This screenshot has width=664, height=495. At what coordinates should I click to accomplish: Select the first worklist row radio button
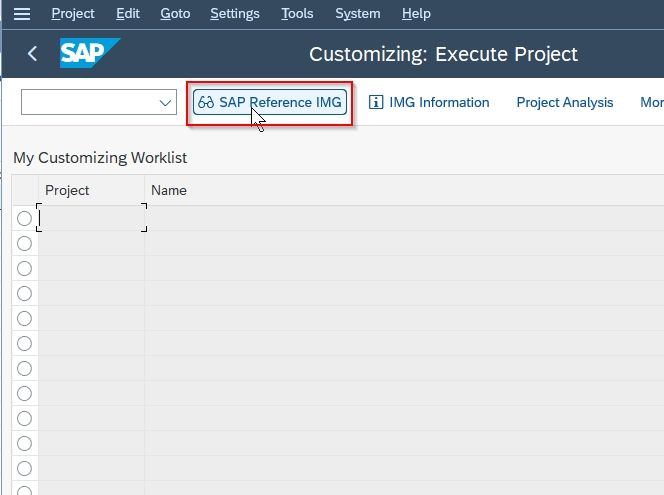[x=25, y=218]
